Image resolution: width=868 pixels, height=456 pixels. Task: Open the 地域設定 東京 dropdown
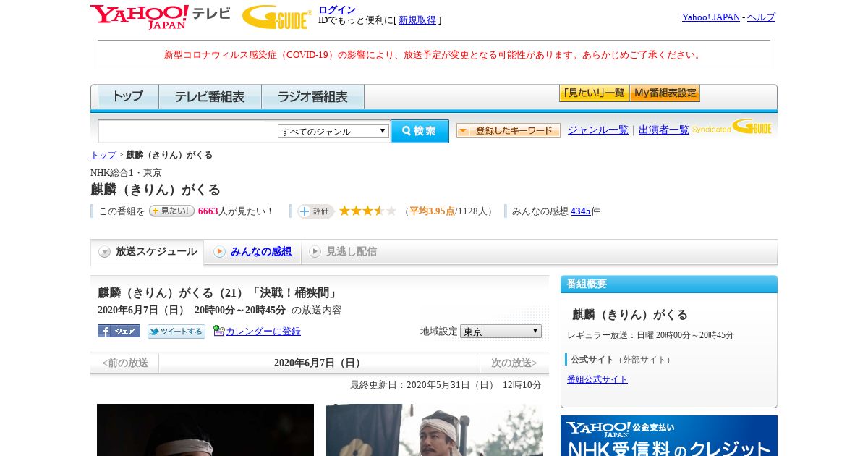click(501, 331)
